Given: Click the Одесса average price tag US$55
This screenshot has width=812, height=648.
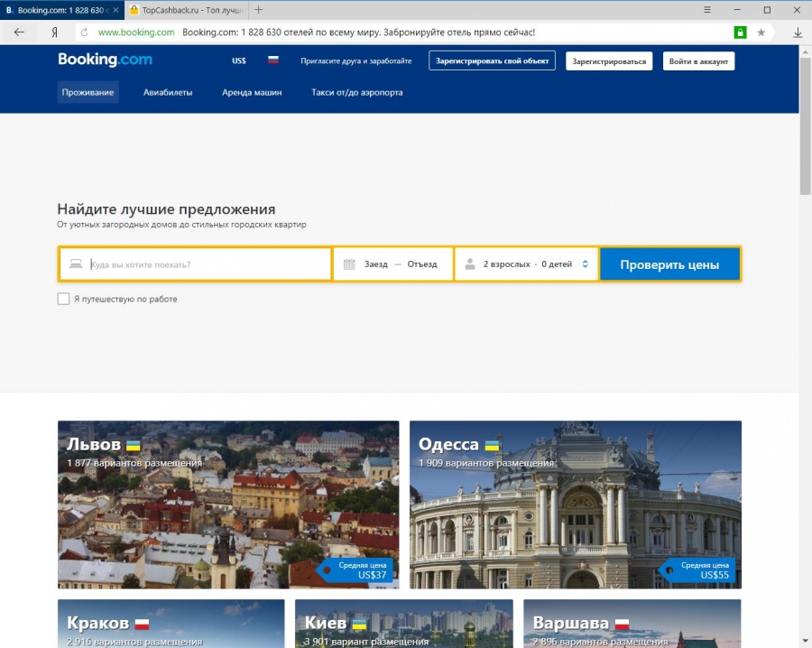Looking at the screenshot, I should [x=698, y=570].
